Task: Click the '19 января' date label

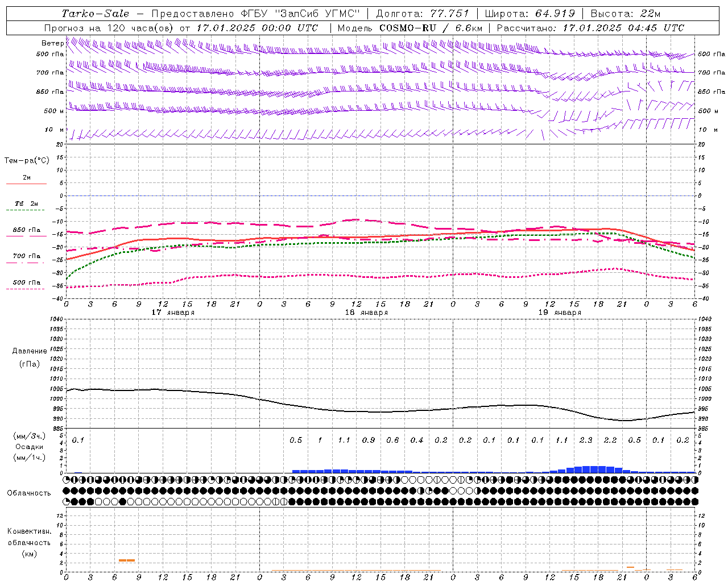Action: [x=560, y=313]
